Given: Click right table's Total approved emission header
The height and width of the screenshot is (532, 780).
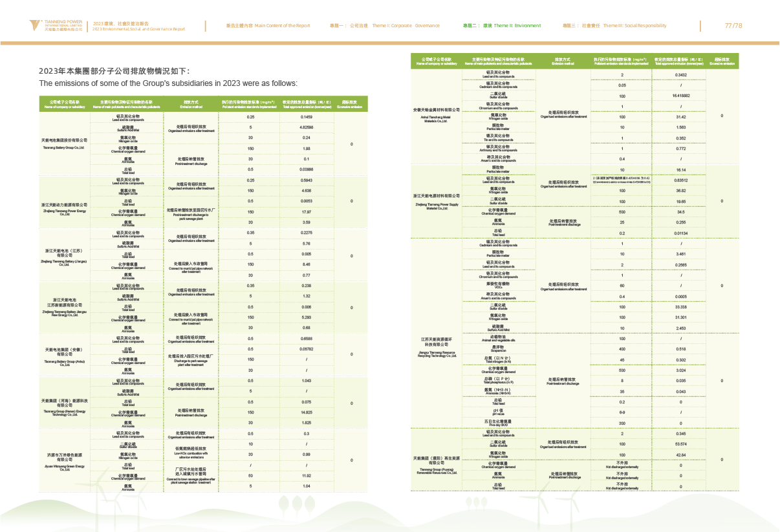Looking at the screenshot, I should (x=678, y=61).
